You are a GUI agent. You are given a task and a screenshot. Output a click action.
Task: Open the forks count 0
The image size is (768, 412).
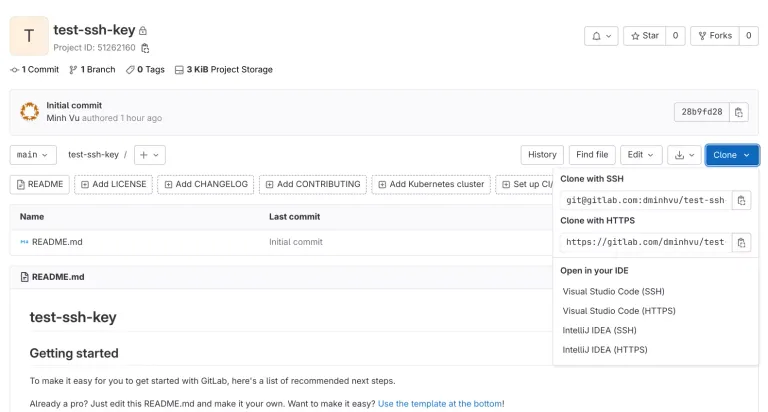point(748,36)
